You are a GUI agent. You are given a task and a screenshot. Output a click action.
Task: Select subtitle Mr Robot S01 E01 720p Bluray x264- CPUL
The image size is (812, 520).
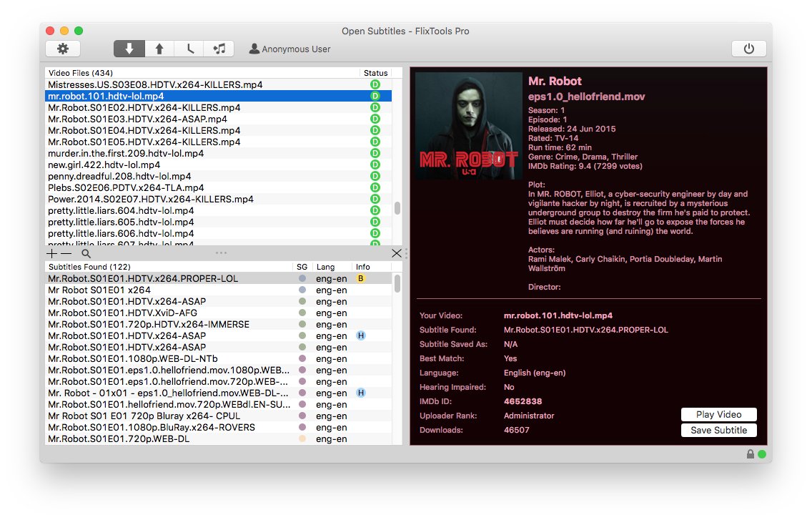tap(218, 416)
